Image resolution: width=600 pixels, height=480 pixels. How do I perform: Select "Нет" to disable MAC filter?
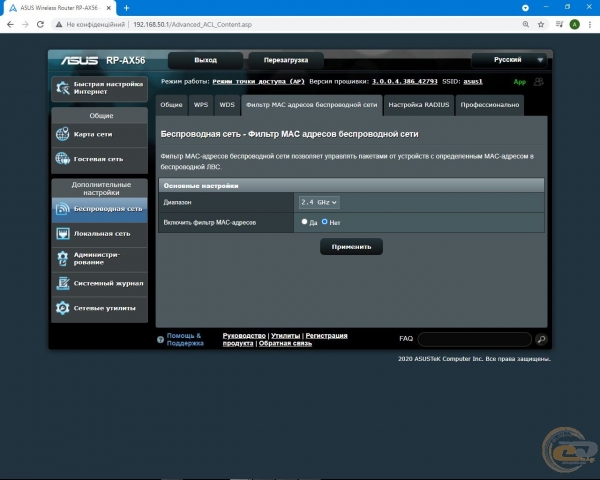click(x=324, y=222)
